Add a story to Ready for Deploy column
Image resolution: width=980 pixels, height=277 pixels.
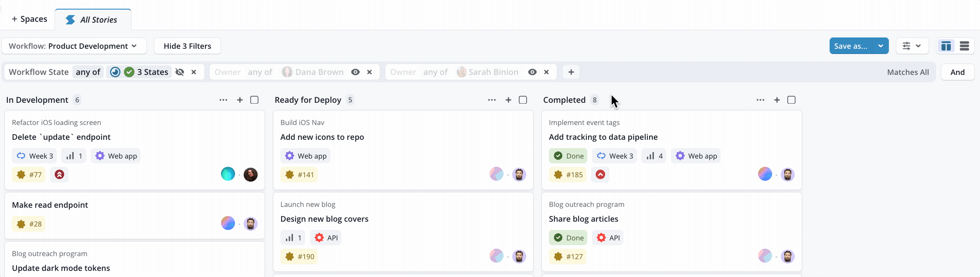pos(508,100)
